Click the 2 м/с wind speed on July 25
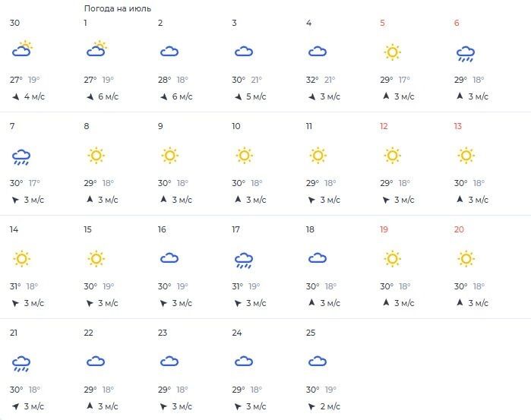The image size is (531, 420). point(330,406)
